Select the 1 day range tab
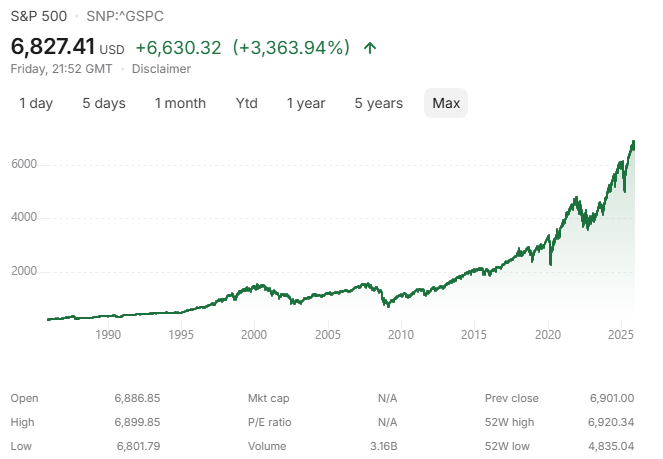663x459 pixels. pos(36,103)
